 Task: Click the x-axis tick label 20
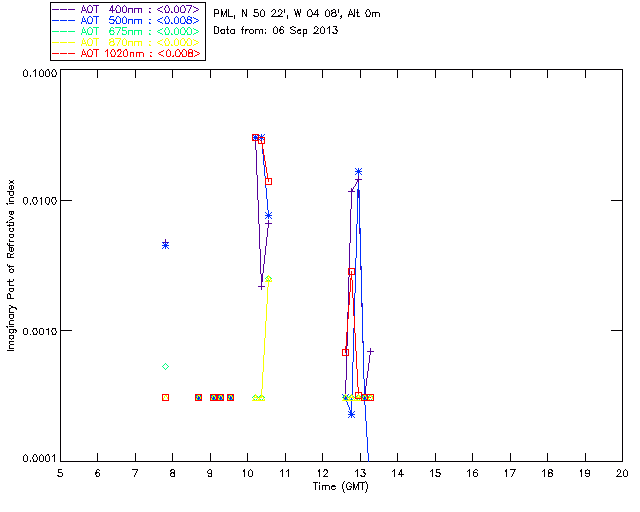622,473
